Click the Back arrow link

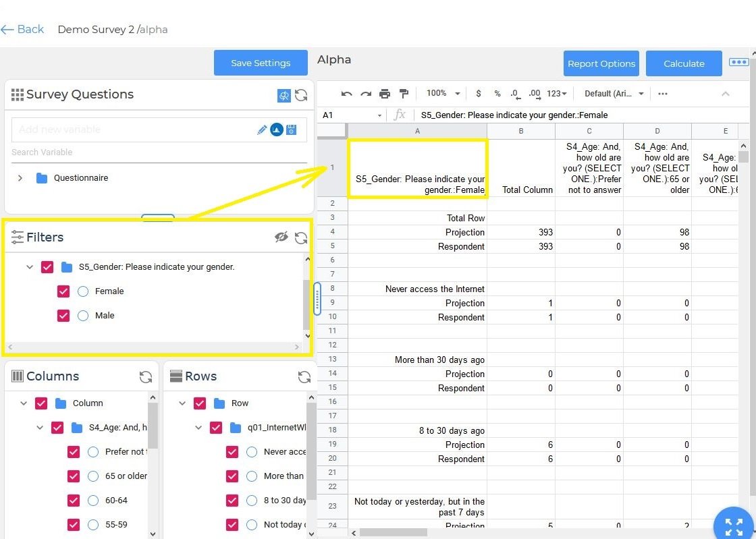[x=22, y=30]
